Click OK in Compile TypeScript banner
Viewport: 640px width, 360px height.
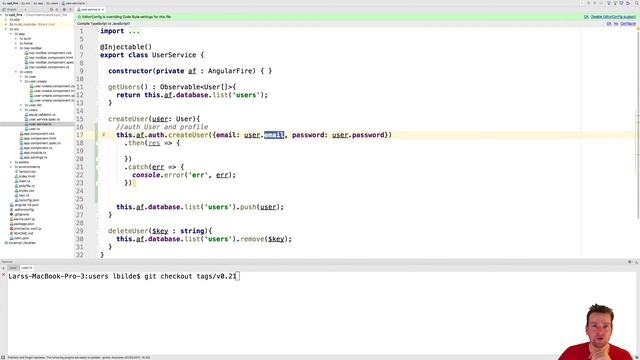tap(609, 24)
